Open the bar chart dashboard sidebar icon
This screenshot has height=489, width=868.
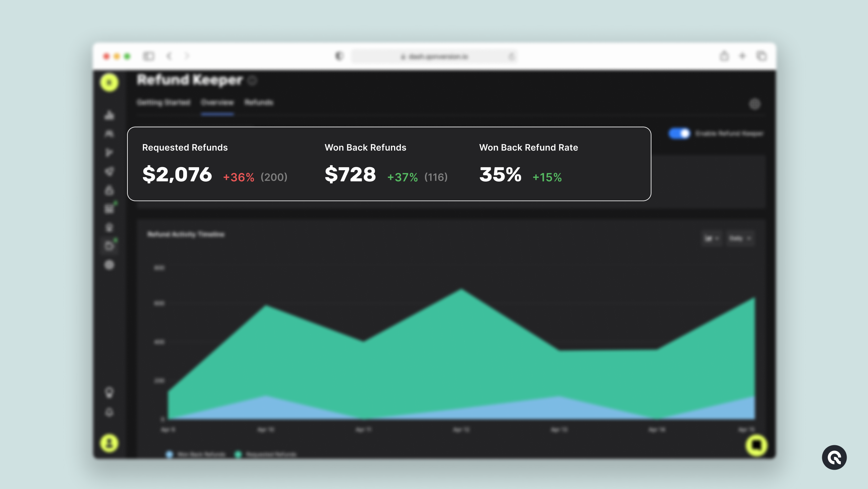coord(109,115)
